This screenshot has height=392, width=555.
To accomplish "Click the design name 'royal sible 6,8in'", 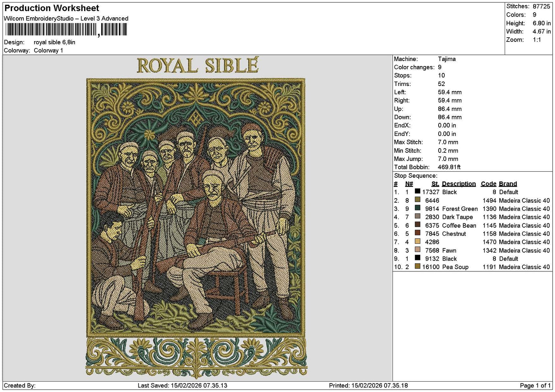I will point(55,42).
